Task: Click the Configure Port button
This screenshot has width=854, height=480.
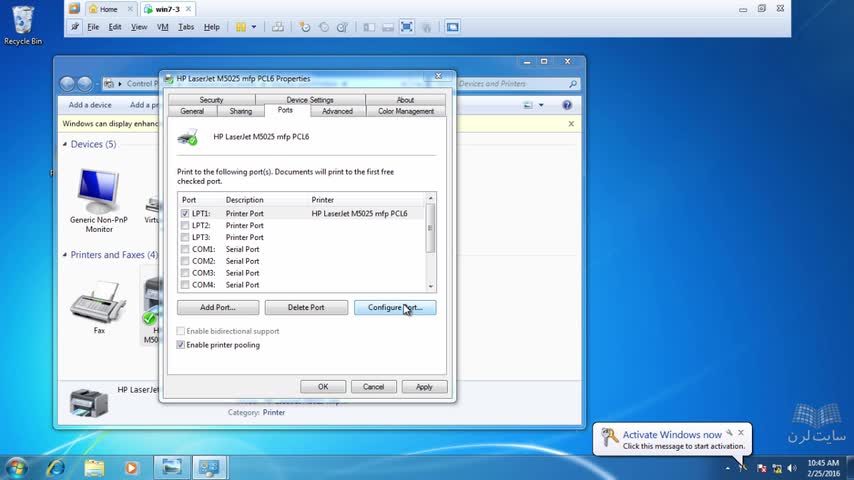Action: click(395, 308)
